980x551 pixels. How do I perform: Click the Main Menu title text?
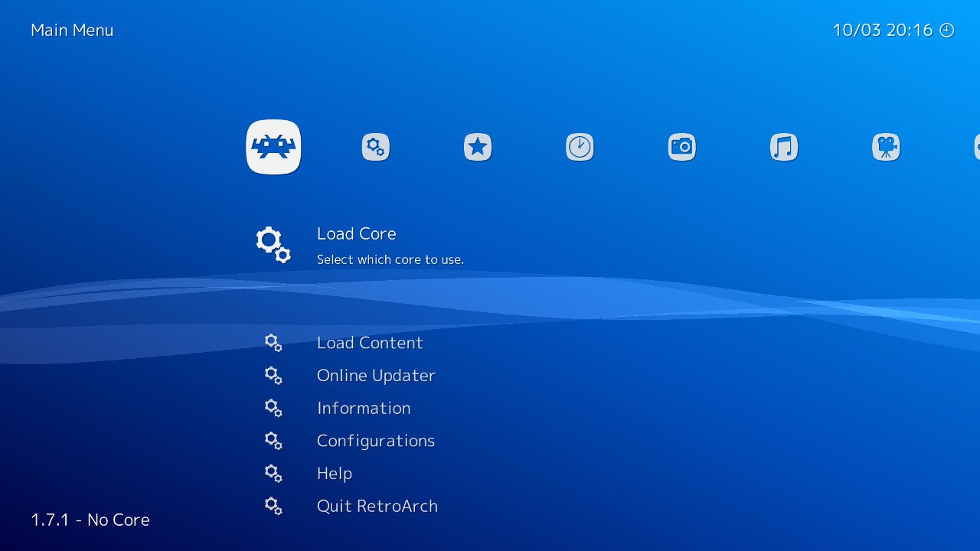click(x=72, y=30)
